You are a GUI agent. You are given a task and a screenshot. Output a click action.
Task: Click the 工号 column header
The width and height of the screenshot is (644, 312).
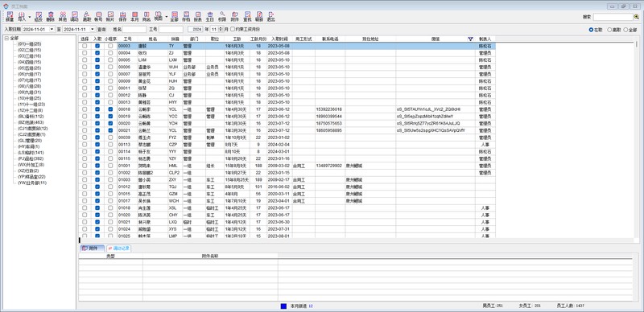[x=128, y=39]
